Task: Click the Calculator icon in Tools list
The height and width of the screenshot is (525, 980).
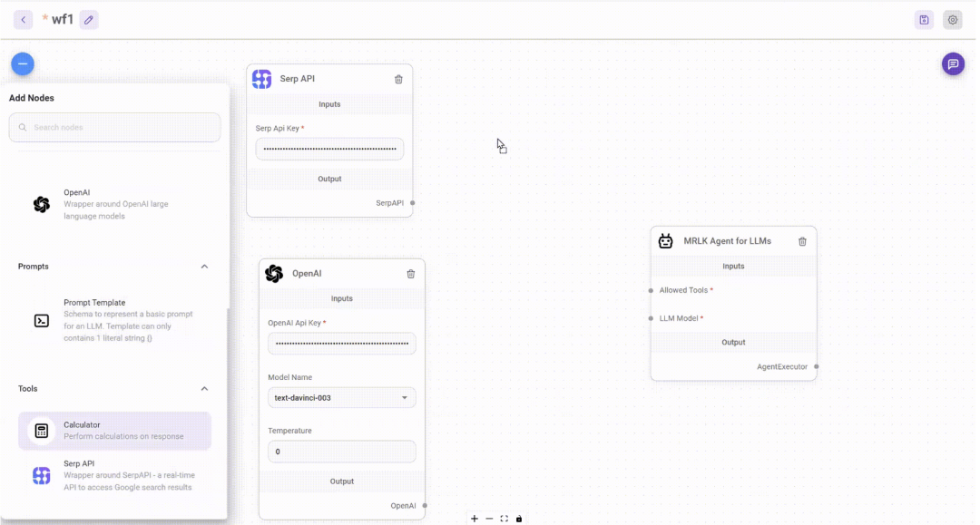Action: tap(41, 431)
